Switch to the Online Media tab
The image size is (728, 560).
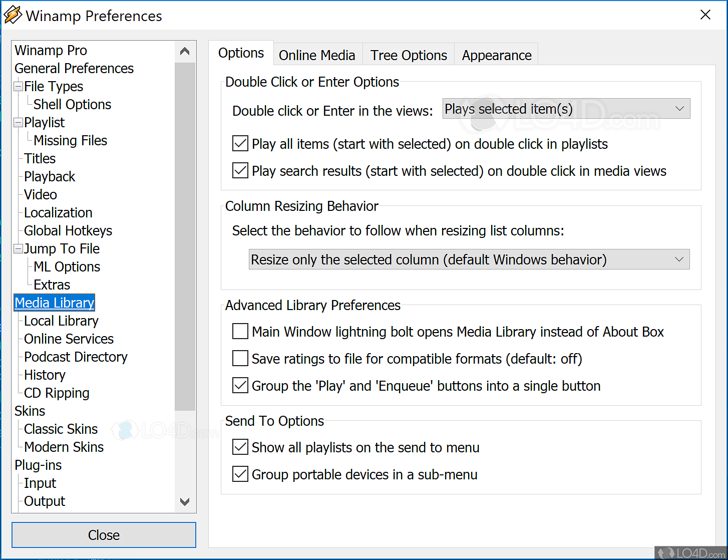[317, 55]
